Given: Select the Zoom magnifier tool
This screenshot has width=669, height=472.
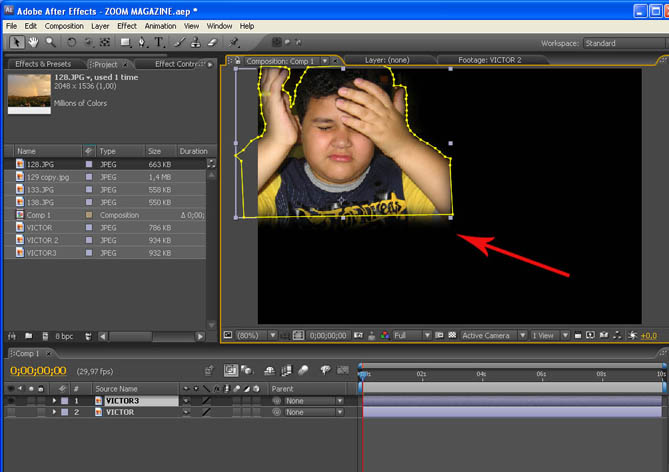Looking at the screenshot, I should [x=48, y=43].
